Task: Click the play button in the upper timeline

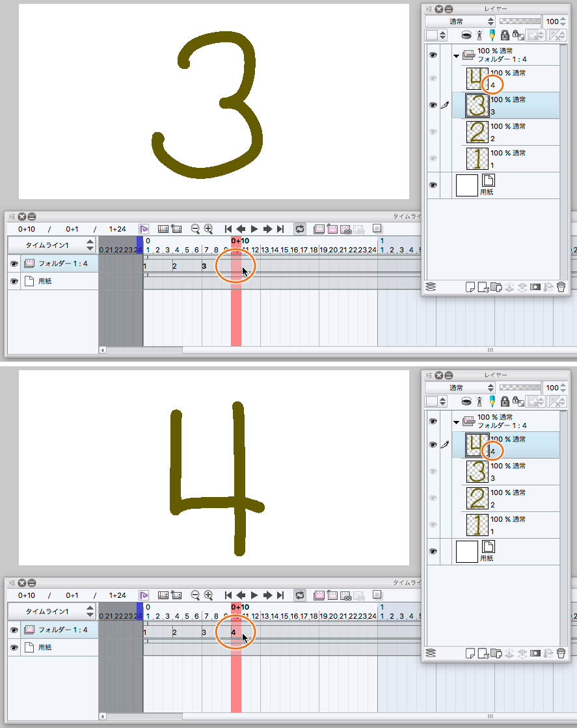Action: 254,229
